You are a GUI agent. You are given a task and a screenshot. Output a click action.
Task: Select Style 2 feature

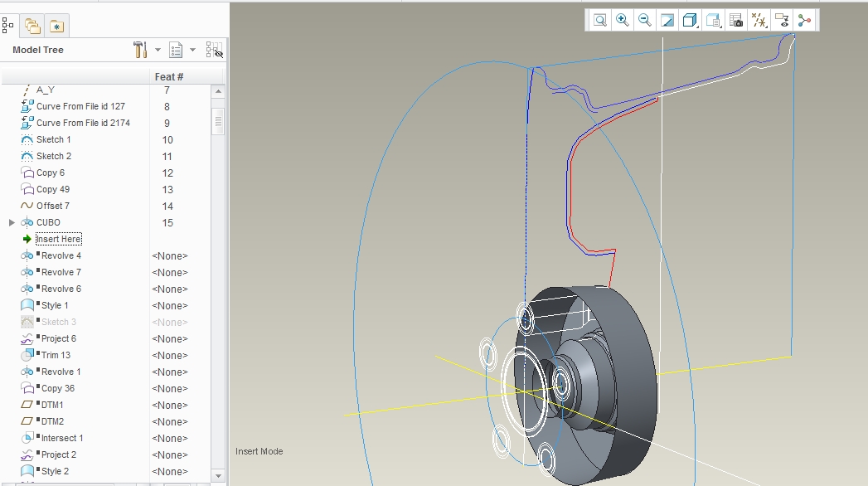click(x=55, y=472)
